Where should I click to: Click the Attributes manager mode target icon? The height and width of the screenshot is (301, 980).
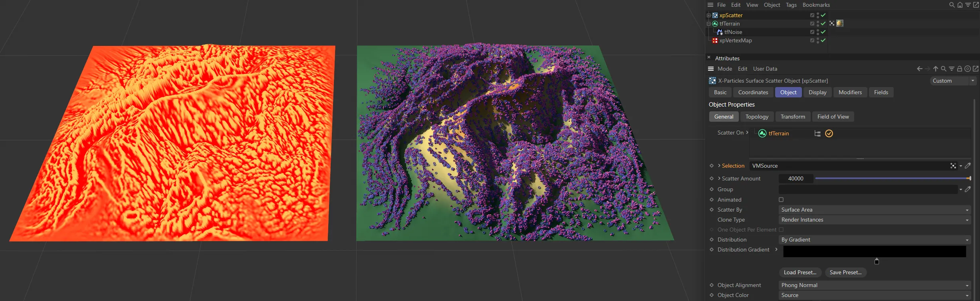click(x=968, y=69)
